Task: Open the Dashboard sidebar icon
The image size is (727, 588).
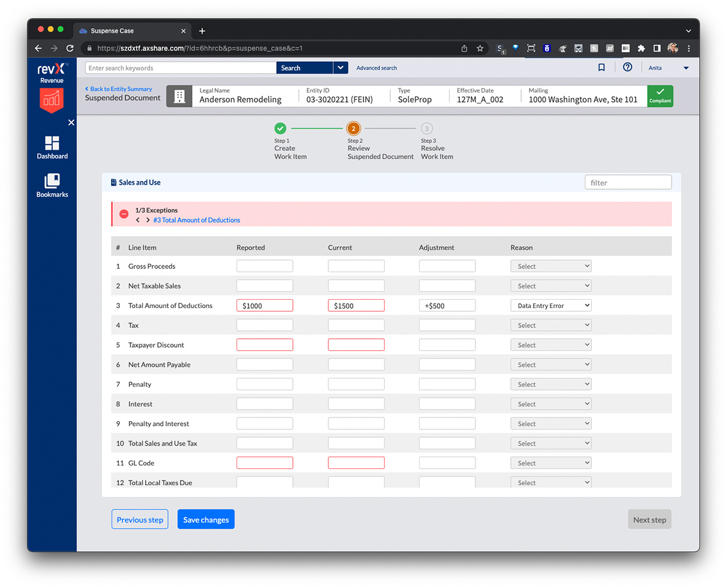Action: [x=52, y=147]
